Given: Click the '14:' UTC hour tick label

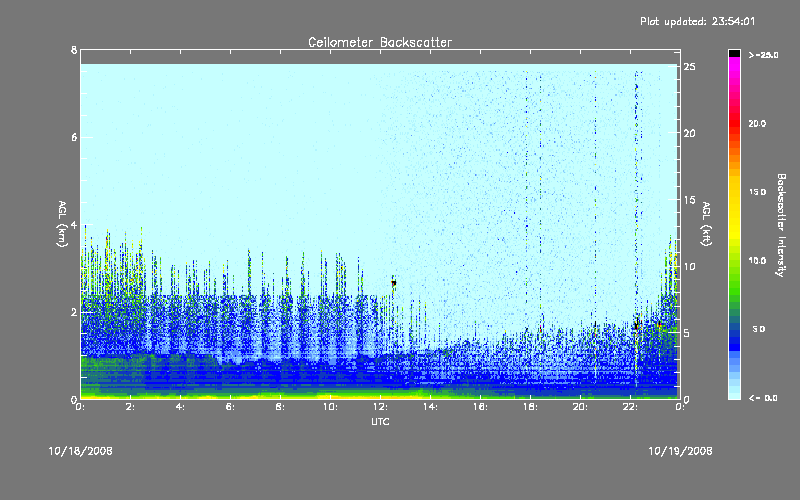Looking at the screenshot, I should coord(430,407).
